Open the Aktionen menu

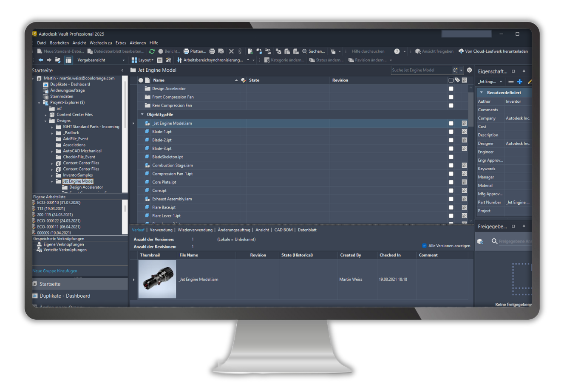tap(138, 43)
